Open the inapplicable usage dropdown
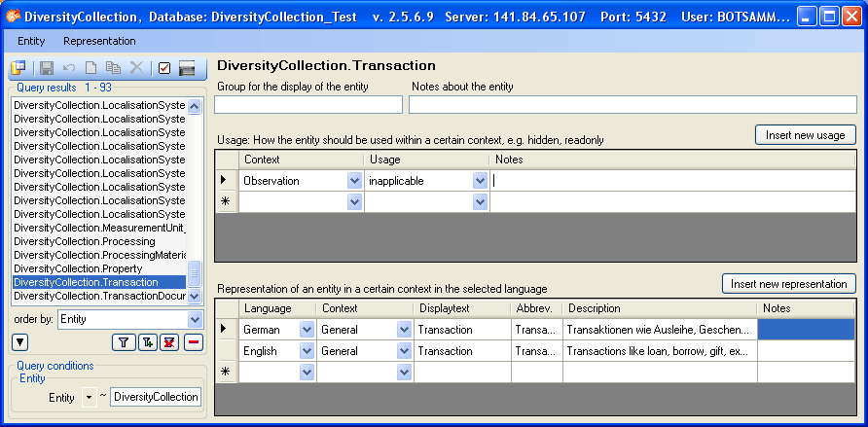 point(481,181)
